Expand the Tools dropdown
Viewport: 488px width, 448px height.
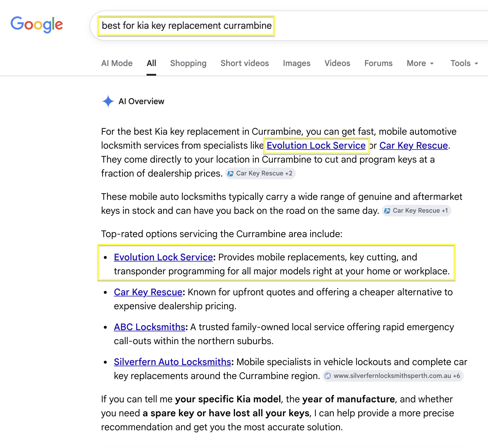[x=464, y=63]
